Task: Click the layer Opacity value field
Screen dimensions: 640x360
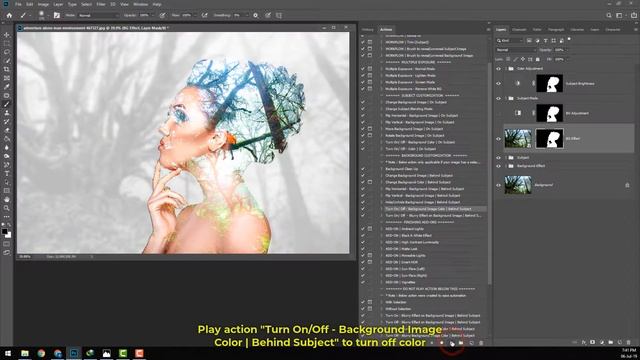Action: point(559,50)
